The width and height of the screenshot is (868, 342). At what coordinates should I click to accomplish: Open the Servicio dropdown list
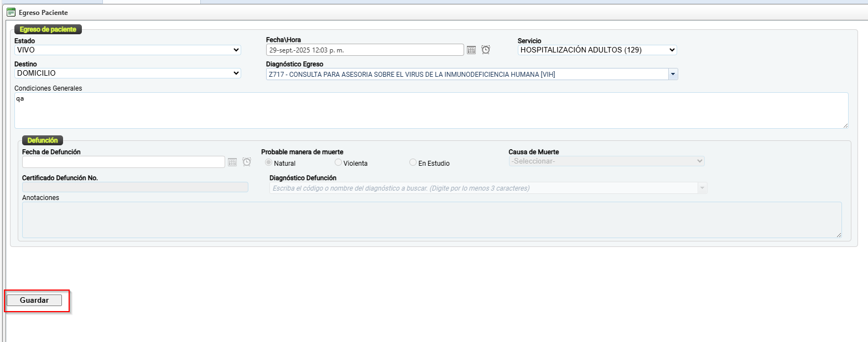tap(597, 50)
